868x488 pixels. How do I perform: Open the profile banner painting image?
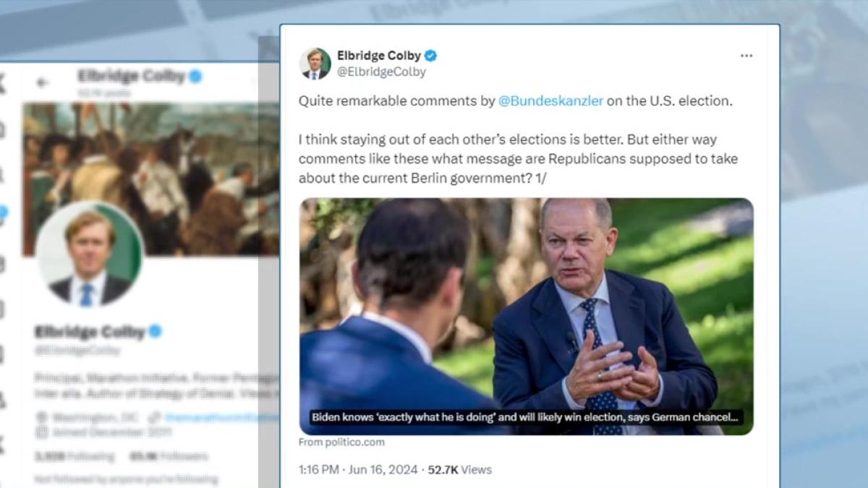pos(150,179)
